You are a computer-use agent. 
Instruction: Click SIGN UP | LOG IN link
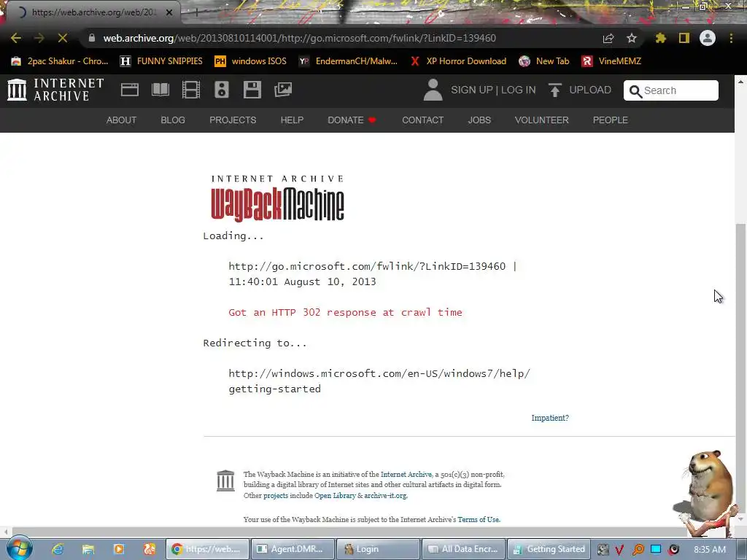(x=493, y=90)
